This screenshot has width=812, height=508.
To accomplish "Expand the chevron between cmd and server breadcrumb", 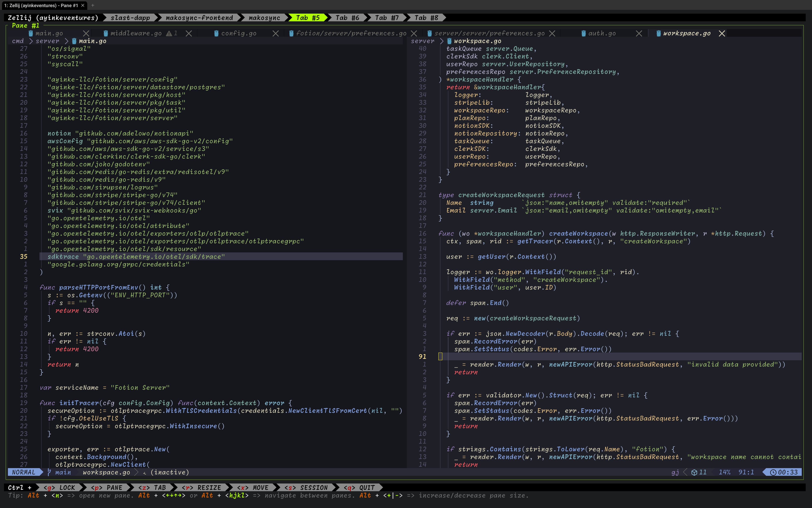I will 31,41.
